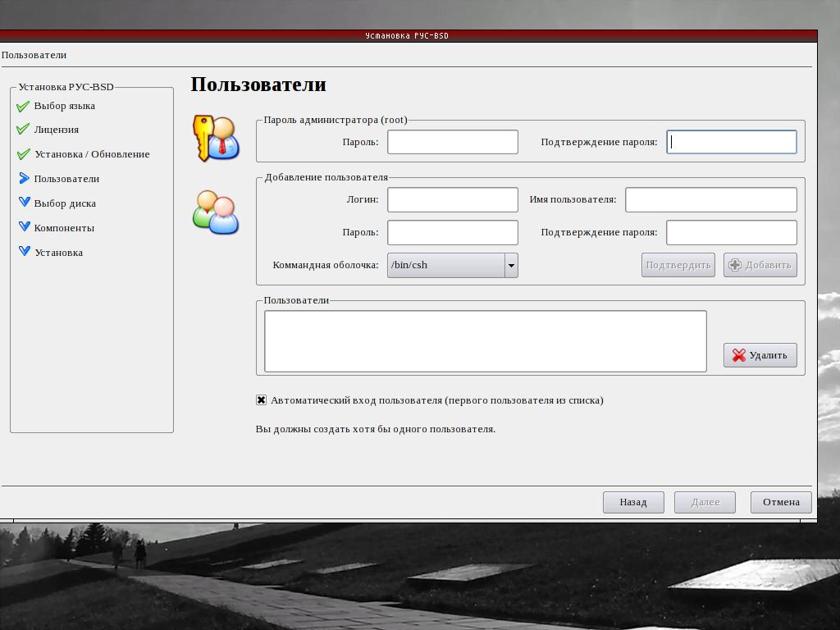Click the users group icon
The width and height of the screenshot is (840, 630).
click(215, 212)
